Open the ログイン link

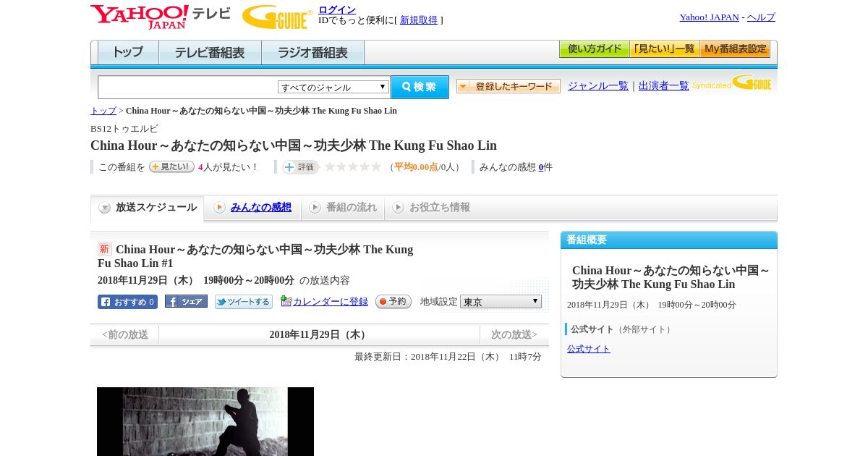[337, 9]
